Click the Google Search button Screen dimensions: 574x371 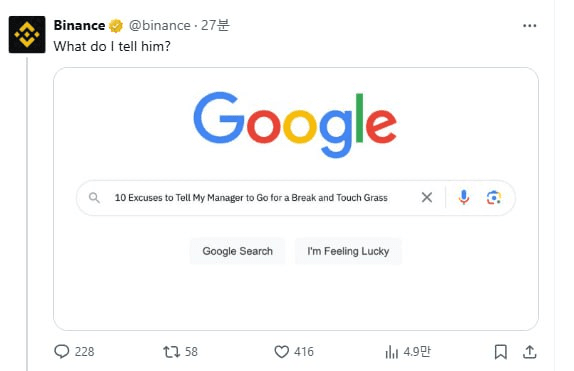click(238, 251)
